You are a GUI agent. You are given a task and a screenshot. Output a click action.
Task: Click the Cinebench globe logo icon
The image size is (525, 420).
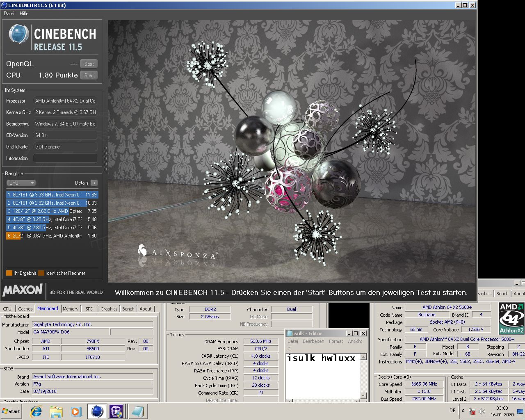pos(19,34)
